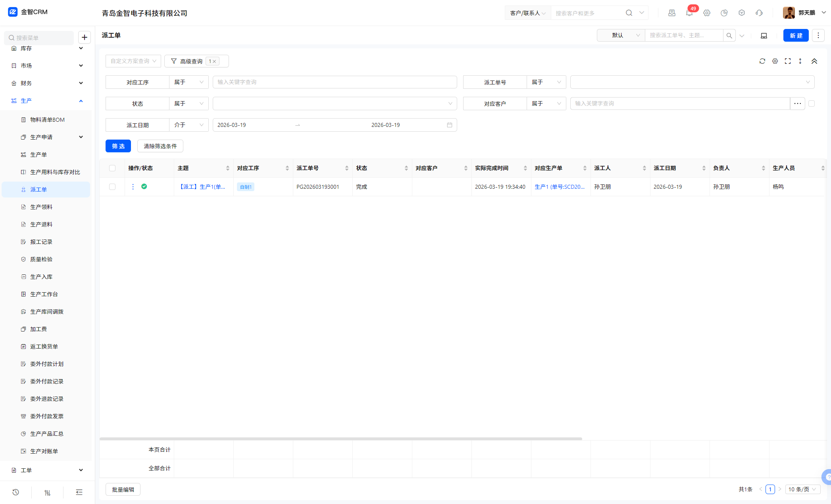Screen dimensions: 831x504
Task: Click the blue 筛选 button
Action: coord(118,146)
